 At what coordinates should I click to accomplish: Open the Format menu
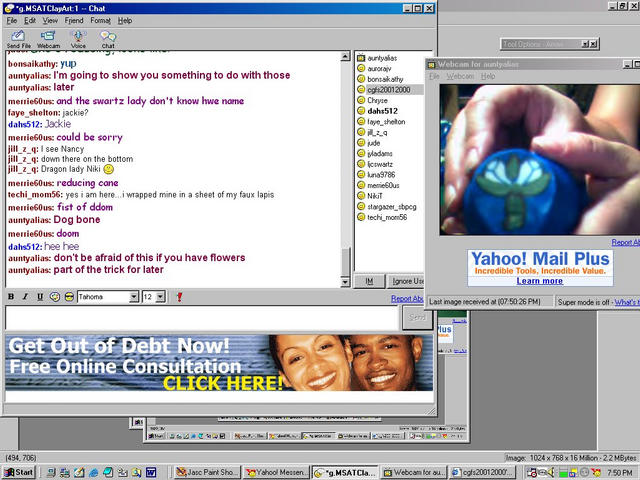pos(100,20)
